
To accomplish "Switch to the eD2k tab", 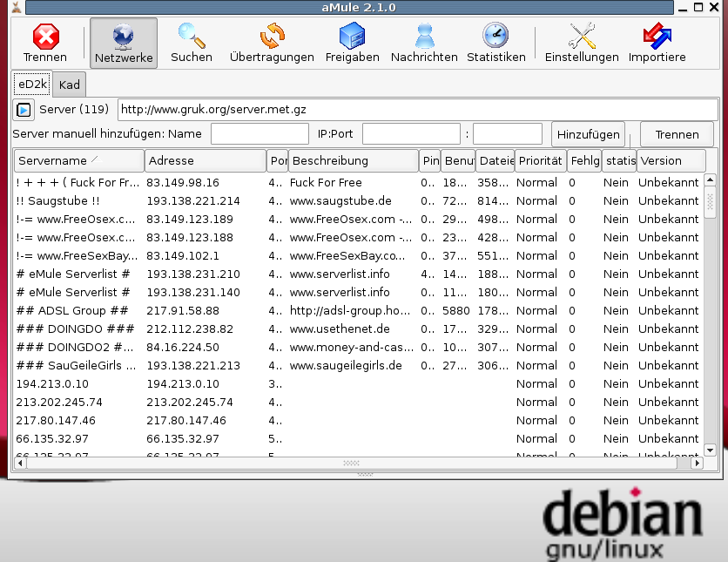I will pos(32,84).
